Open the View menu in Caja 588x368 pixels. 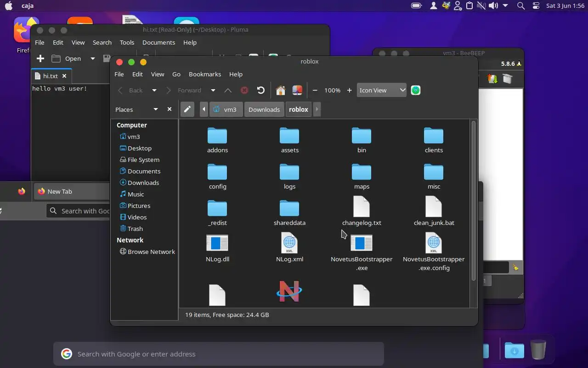158,74
